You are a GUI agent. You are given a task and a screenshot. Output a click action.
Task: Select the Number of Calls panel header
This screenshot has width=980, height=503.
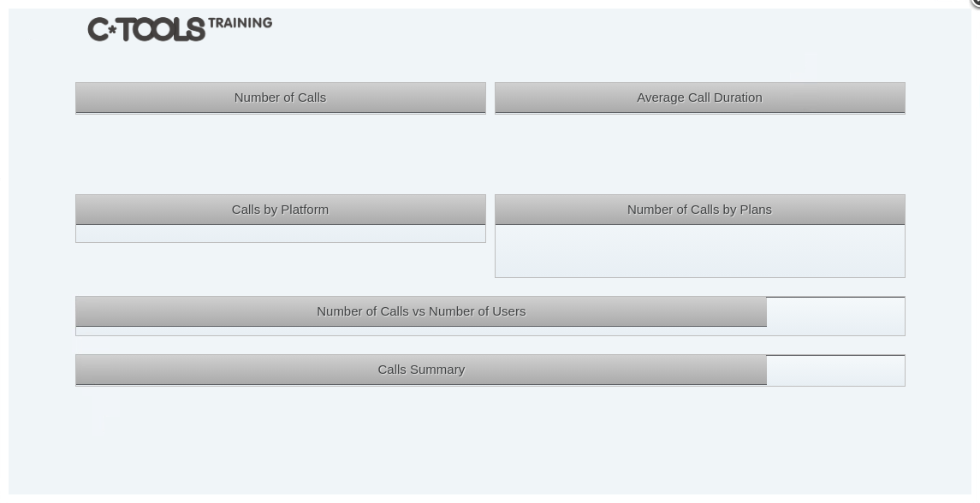click(x=280, y=98)
